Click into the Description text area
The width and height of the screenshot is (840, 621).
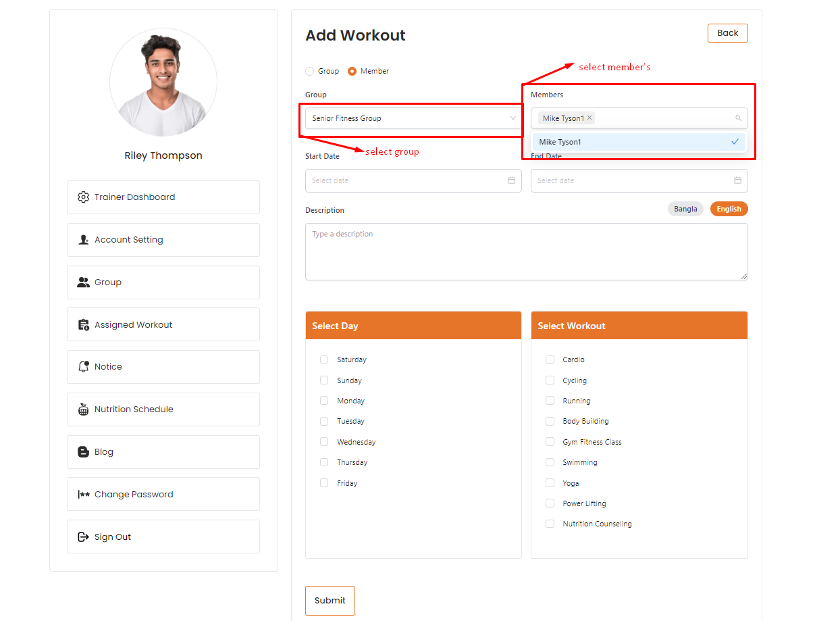526,251
